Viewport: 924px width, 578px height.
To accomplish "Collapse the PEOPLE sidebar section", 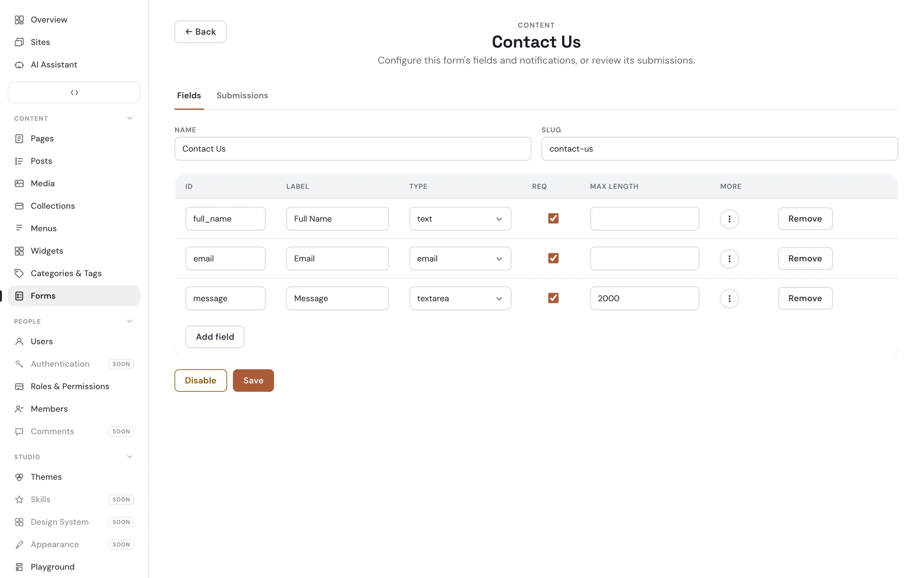I will [x=129, y=321].
